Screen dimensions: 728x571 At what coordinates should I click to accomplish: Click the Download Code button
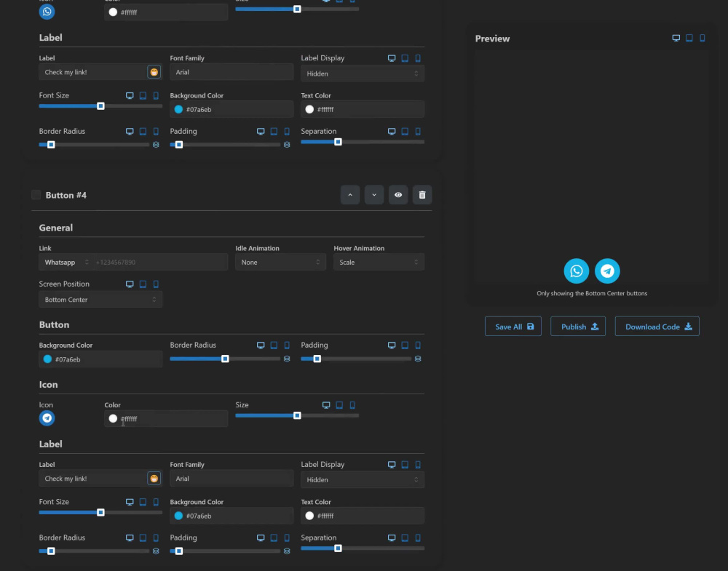click(x=657, y=327)
